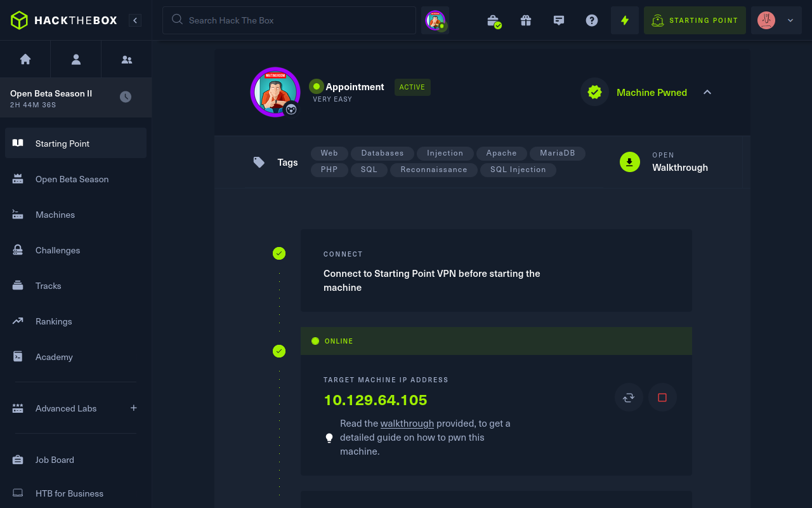Click the Appointment machine avatar
The height and width of the screenshot is (508, 812).
[275, 92]
